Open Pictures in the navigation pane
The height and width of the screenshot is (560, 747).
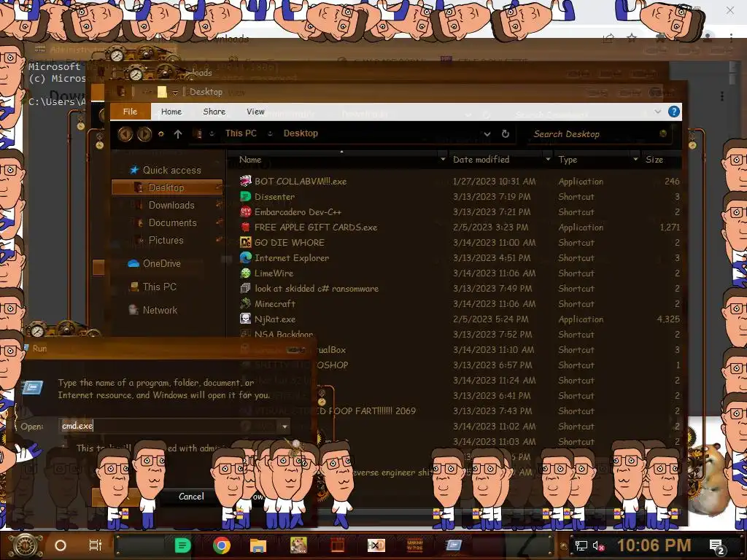tap(166, 241)
